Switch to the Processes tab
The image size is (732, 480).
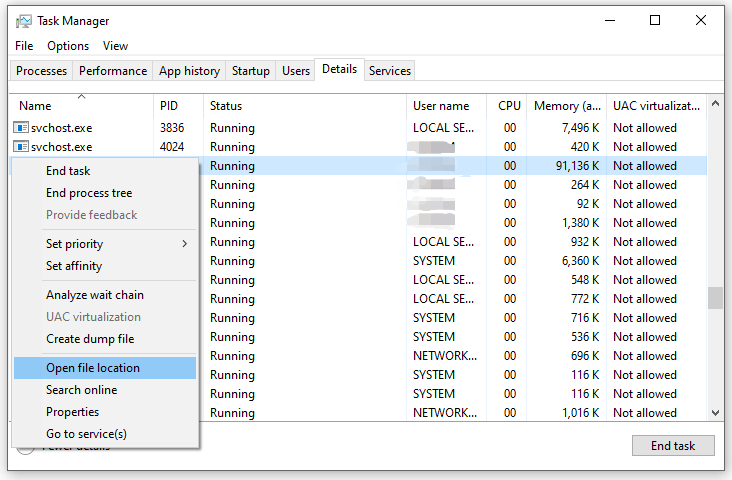(41, 71)
